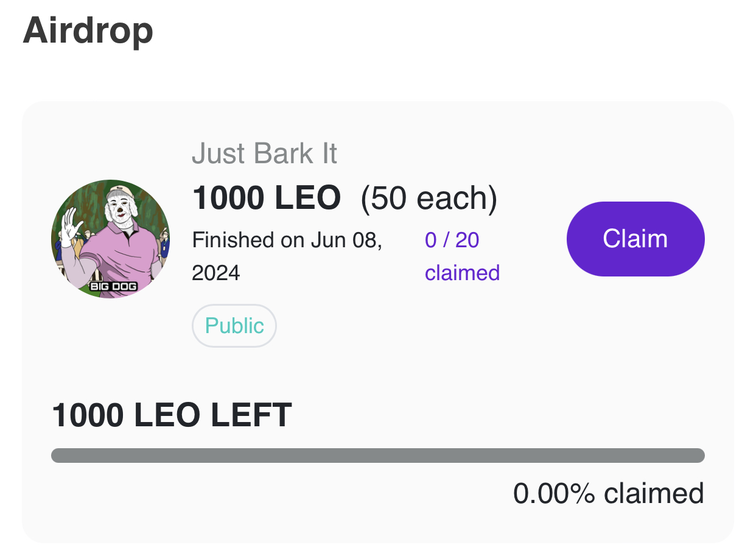
Task: Click the "Just Bark It" title
Action: pos(264,153)
